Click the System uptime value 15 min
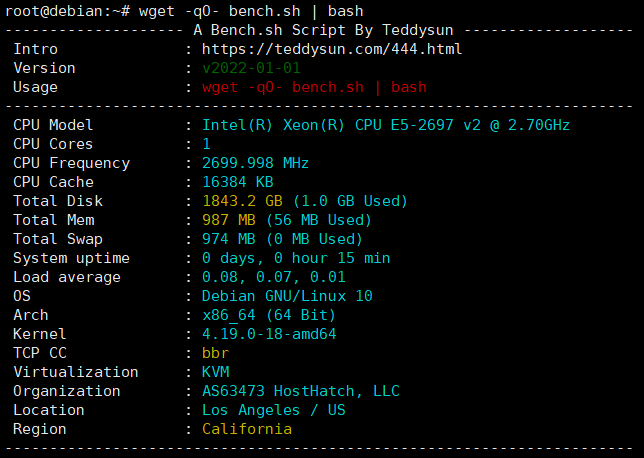The width and height of the screenshot is (644, 458). tap(296, 258)
